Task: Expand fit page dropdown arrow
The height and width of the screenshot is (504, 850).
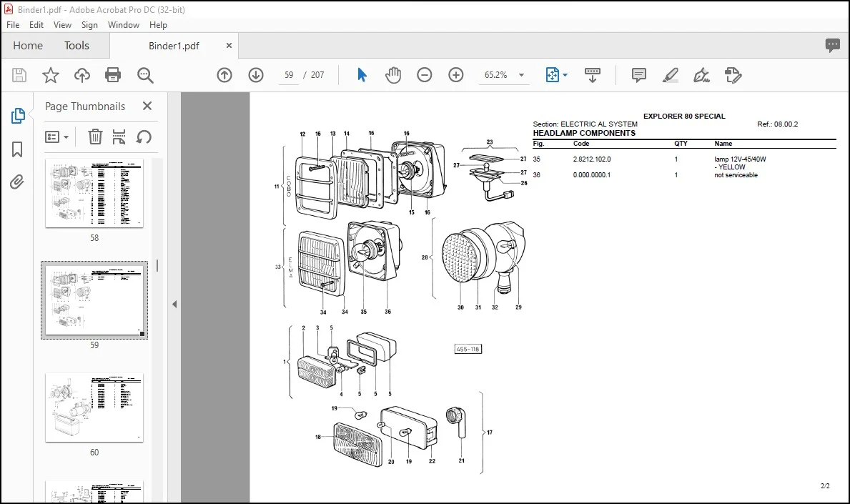Action: [x=565, y=75]
